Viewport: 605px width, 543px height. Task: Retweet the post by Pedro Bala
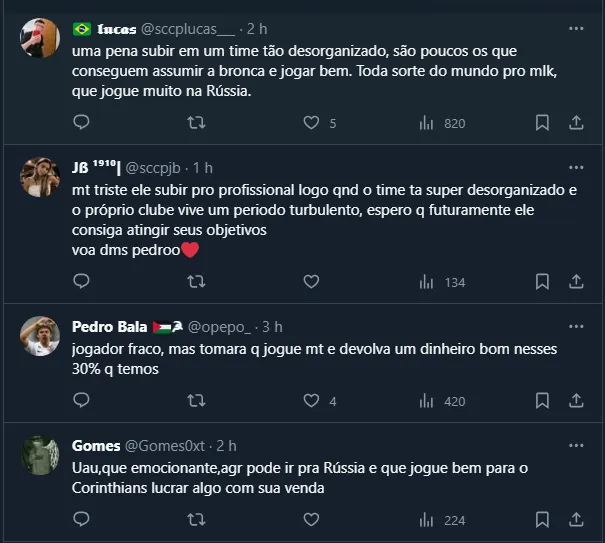[x=196, y=401]
